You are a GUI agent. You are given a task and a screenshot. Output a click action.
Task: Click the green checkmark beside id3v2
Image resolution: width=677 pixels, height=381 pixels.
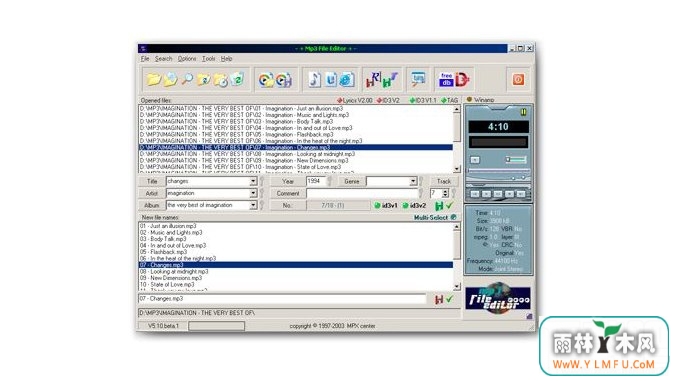coord(449,206)
